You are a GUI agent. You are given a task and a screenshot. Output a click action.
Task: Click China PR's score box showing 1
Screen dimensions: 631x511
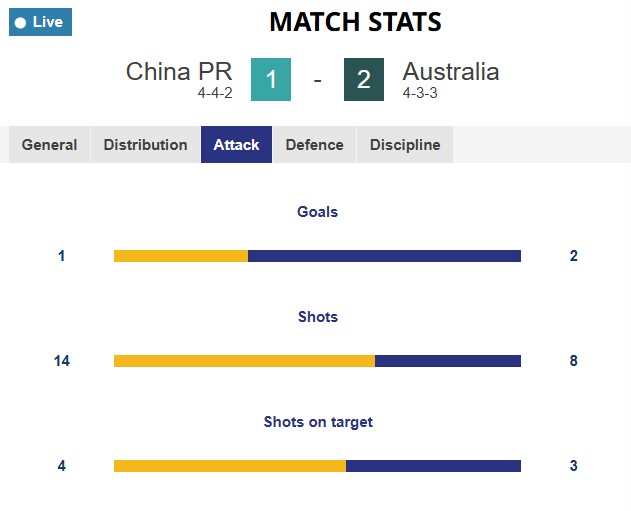coord(271,80)
